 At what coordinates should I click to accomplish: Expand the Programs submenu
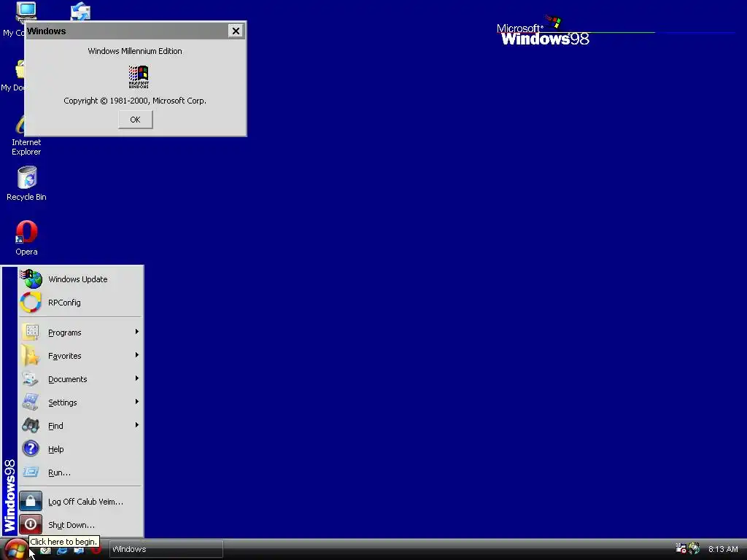click(81, 332)
